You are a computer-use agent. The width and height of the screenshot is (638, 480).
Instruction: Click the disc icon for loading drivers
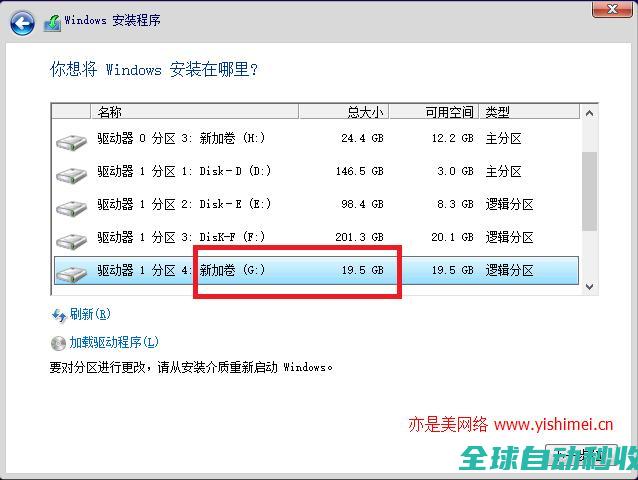(58, 343)
